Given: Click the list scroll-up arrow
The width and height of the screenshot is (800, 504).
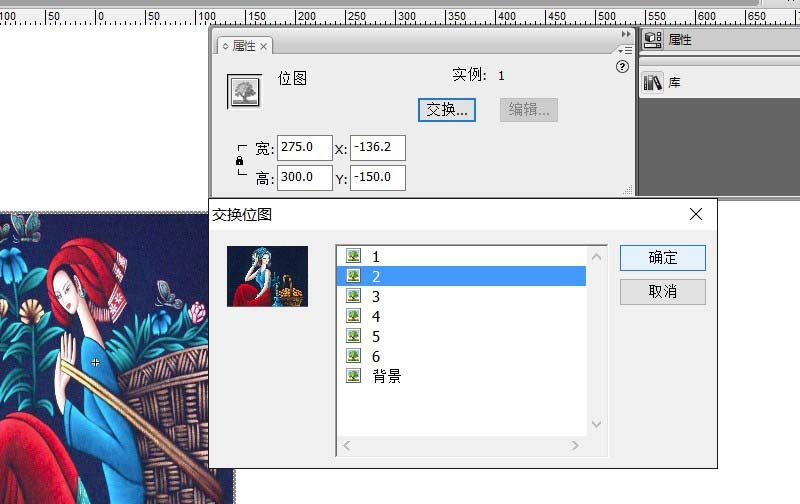Looking at the screenshot, I should click(596, 257).
